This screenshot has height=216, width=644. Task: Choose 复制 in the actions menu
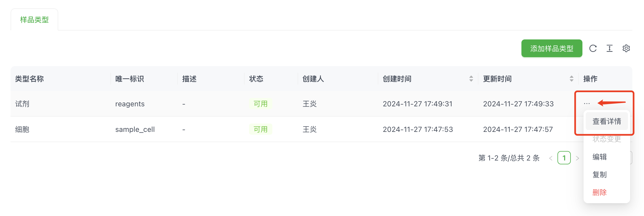(x=600, y=175)
